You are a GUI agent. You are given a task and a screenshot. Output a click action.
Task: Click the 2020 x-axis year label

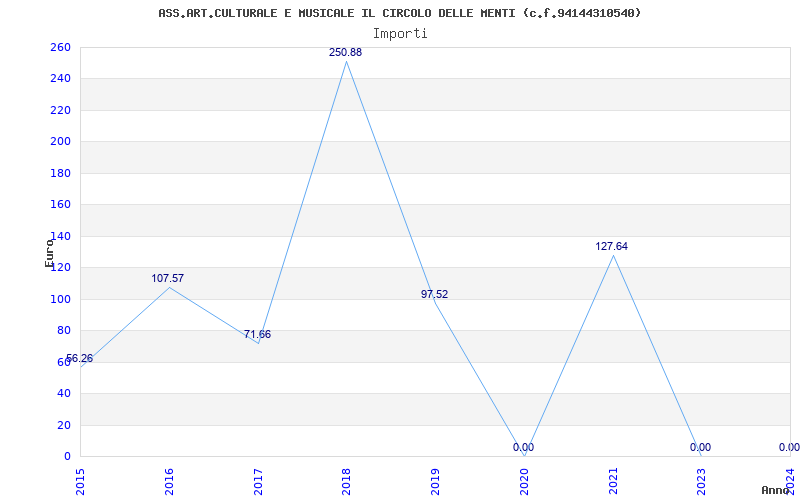pyautogui.click(x=524, y=482)
